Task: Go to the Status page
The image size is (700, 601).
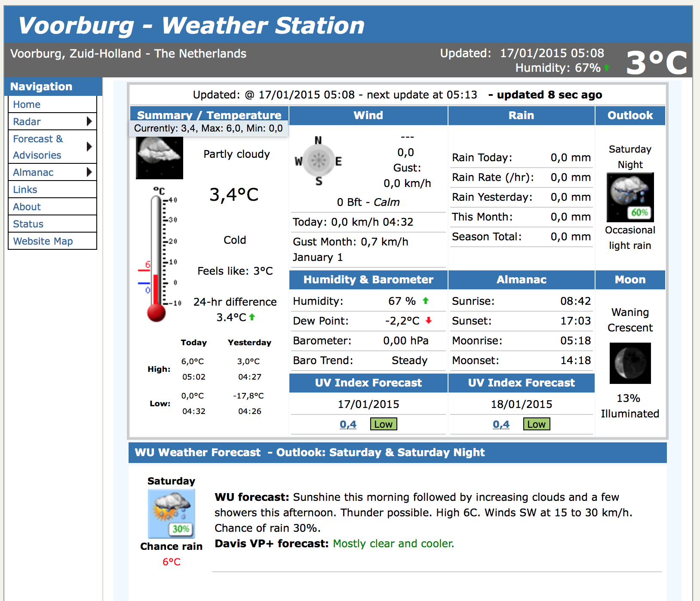Action: coord(28,224)
